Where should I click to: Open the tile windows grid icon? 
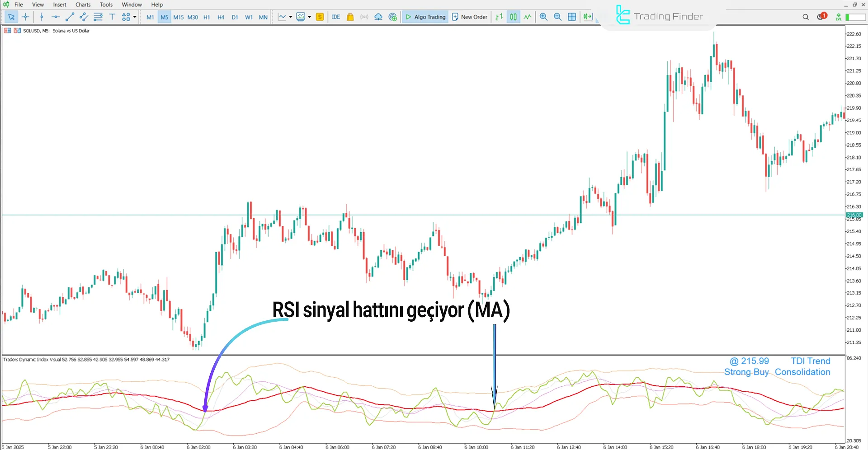click(572, 17)
